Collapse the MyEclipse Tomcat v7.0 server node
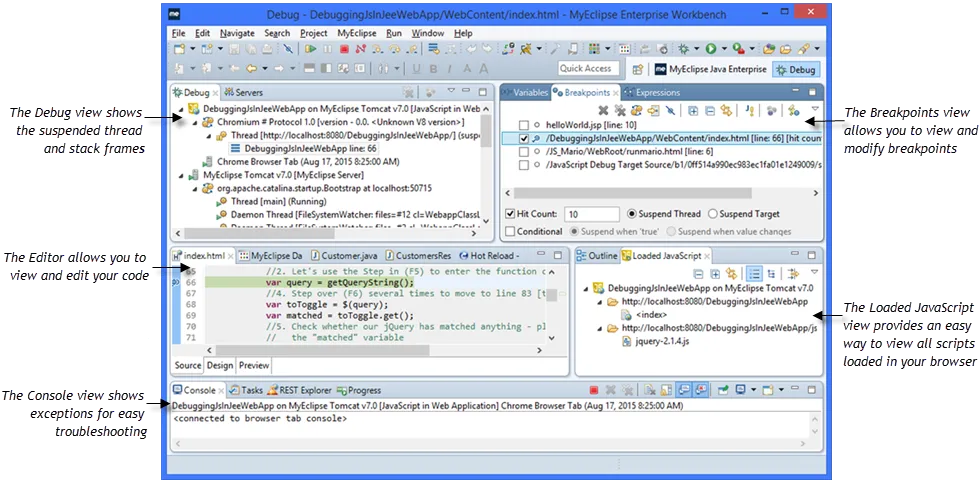 pos(181,175)
